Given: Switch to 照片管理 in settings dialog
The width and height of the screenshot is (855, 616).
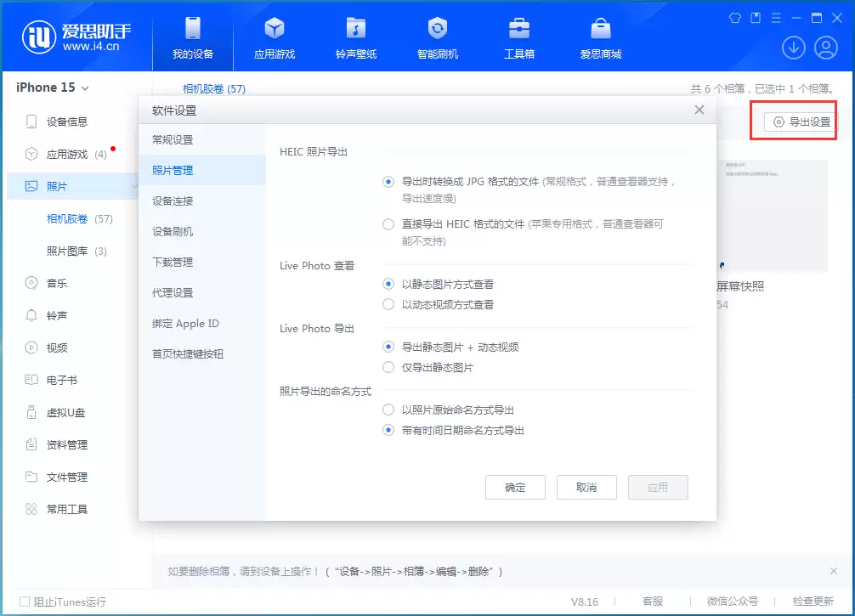Looking at the screenshot, I should point(202,170).
